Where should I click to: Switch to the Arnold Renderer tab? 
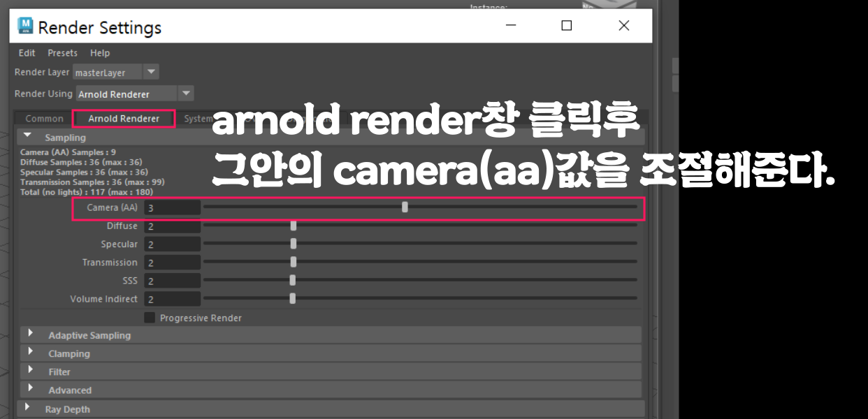pyautogui.click(x=124, y=119)
